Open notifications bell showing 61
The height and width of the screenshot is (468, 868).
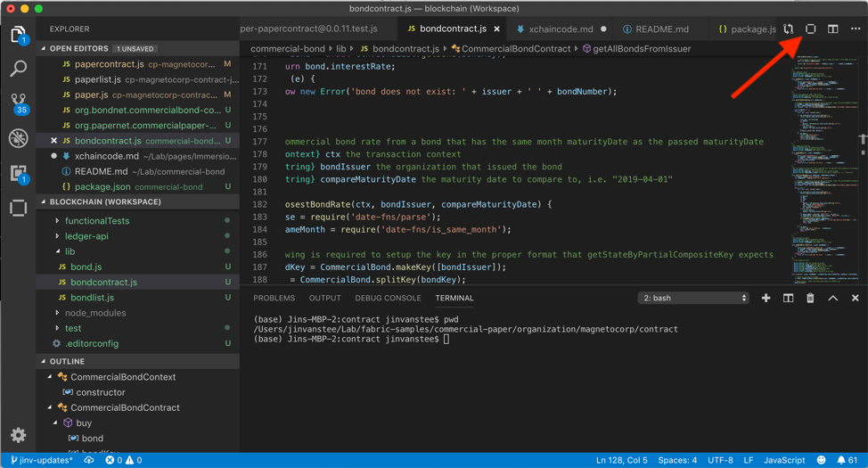point(847,460)
